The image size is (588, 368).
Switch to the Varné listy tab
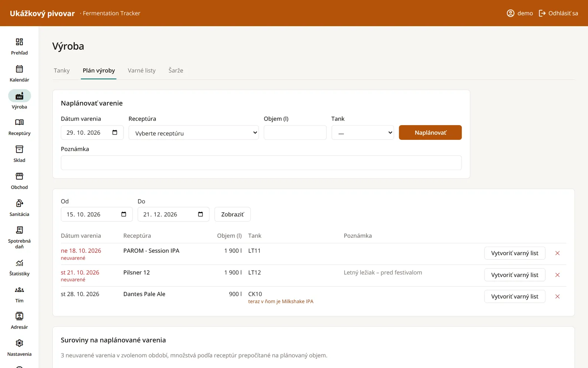pos(142,71)
